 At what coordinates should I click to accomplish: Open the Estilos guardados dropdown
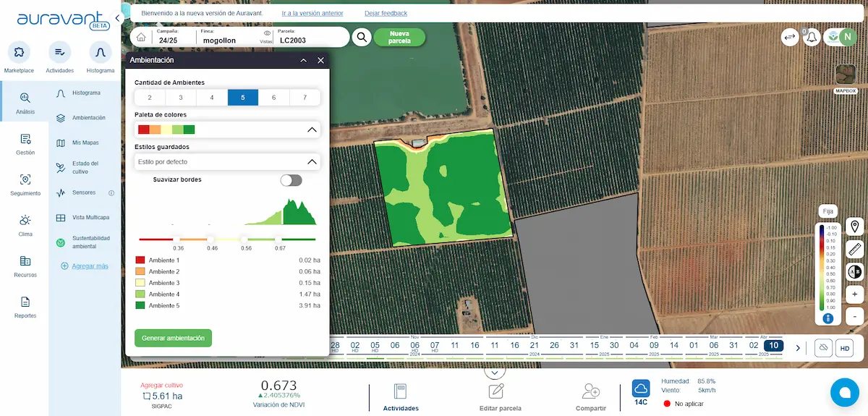click(x=312, y=162)
